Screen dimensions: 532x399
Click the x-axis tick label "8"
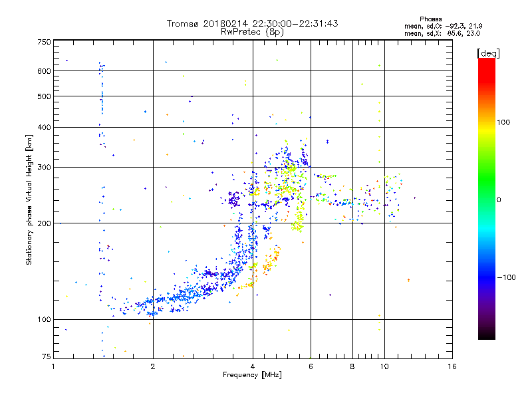352,366
